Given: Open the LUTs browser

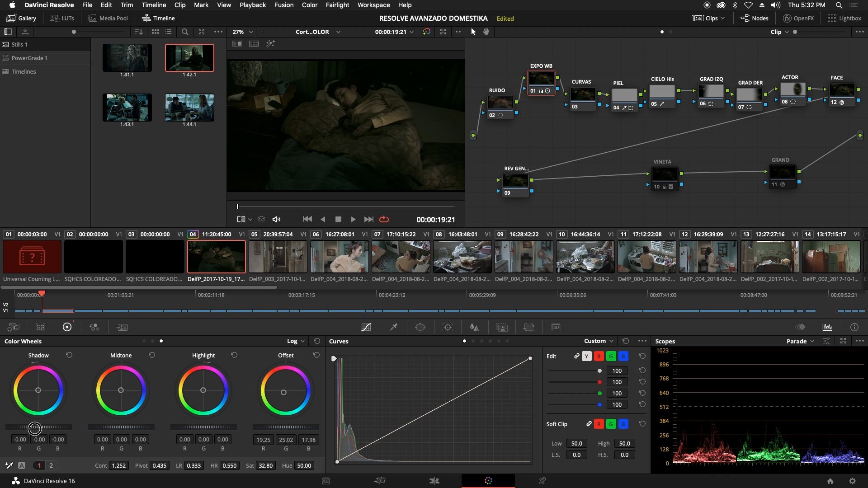Looking at the screenshot, I should point(62,18).
